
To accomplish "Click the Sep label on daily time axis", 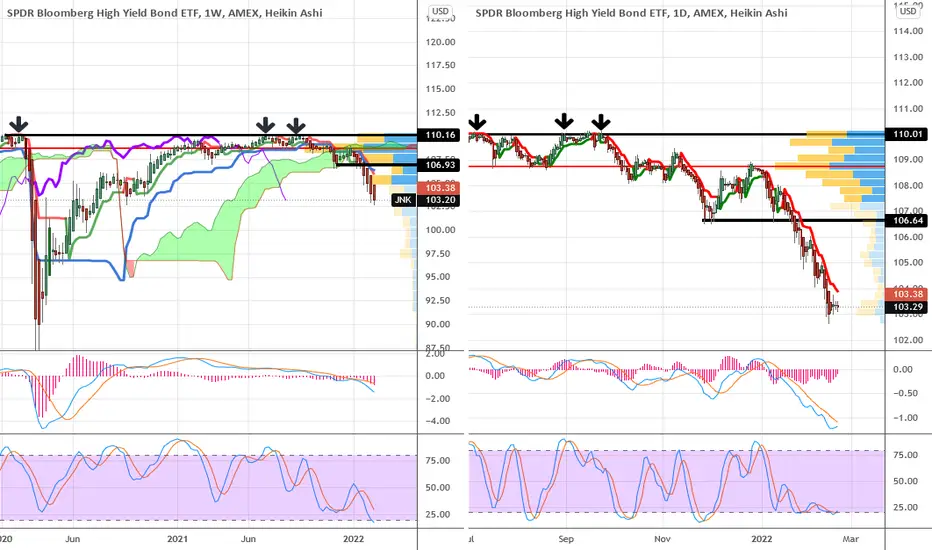I will point(566,539).
